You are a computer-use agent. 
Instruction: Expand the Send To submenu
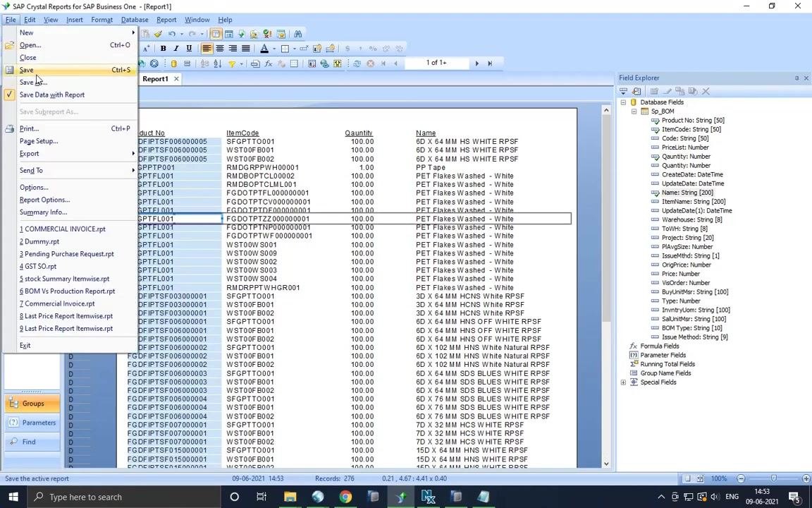coord(70,171)
